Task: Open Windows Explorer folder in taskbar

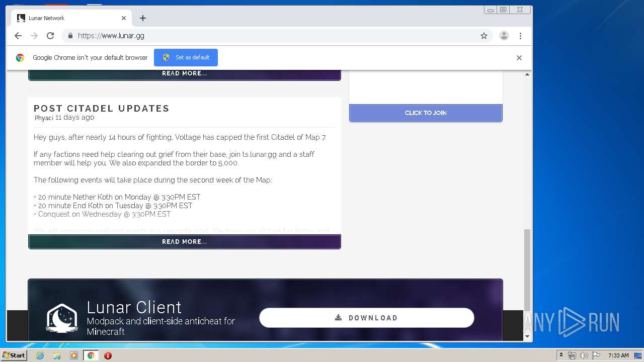Action: [x=57, y=355]
